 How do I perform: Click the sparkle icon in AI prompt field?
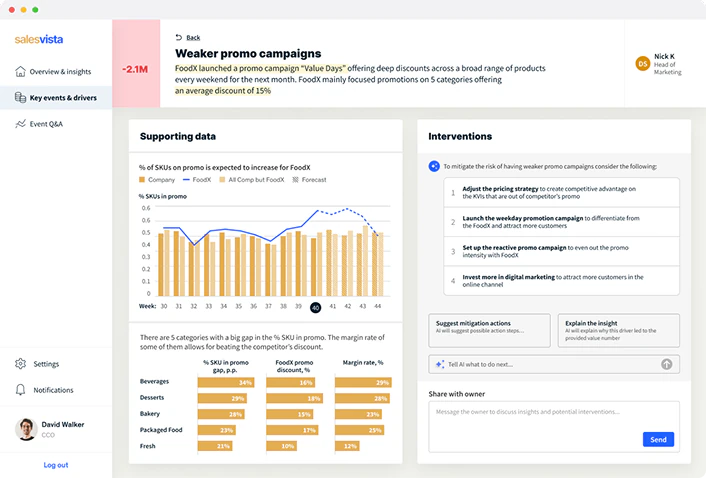[440, 364]
